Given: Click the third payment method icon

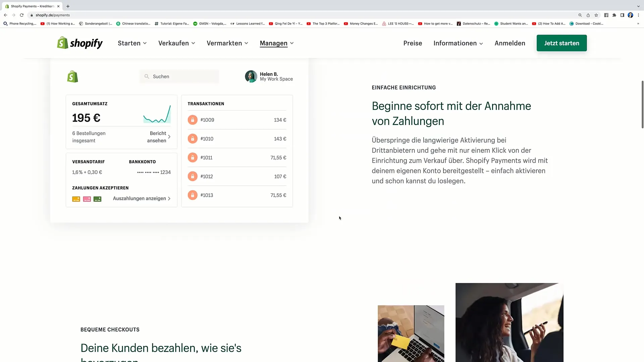Looking at the screenshot, I should [x=97, y=198].
